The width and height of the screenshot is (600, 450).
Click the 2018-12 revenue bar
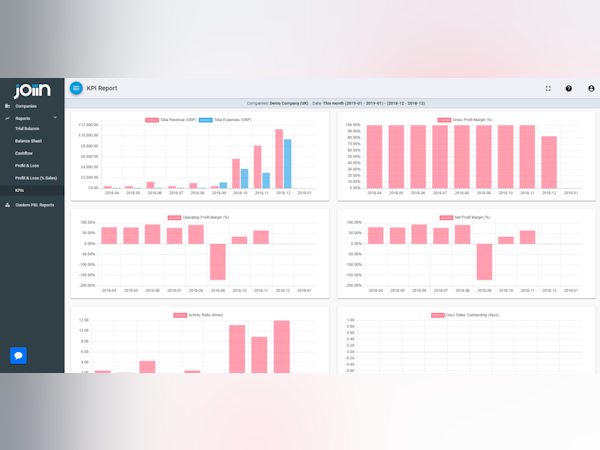[279, 159]
